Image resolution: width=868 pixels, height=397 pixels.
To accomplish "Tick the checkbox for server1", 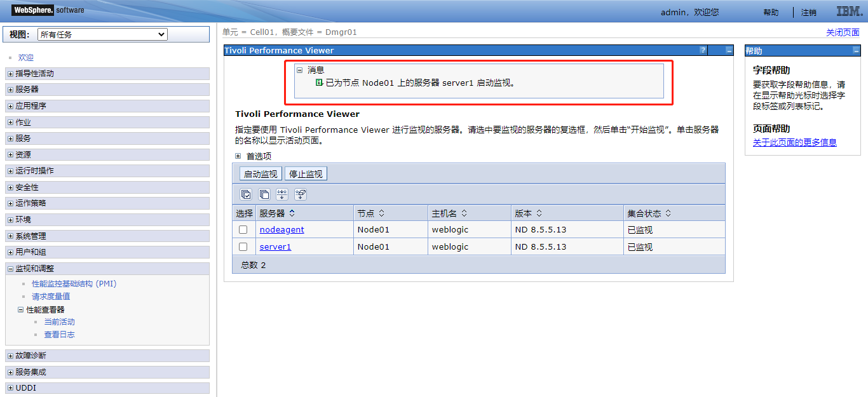I will (243, 246).
